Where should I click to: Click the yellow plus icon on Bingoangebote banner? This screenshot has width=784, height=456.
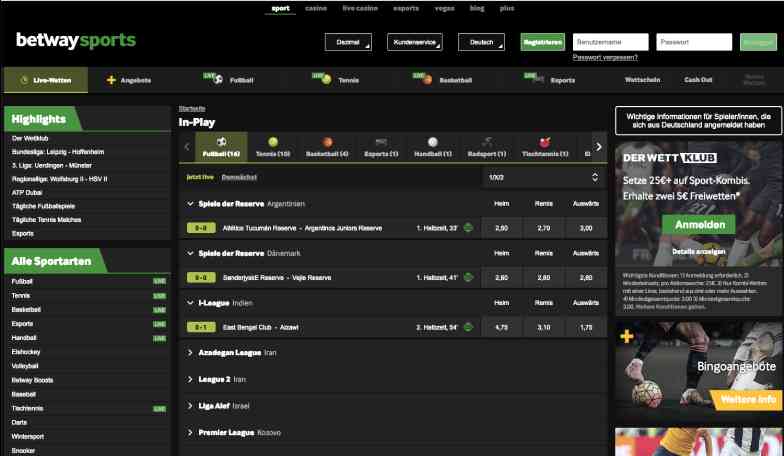point(626,336)
